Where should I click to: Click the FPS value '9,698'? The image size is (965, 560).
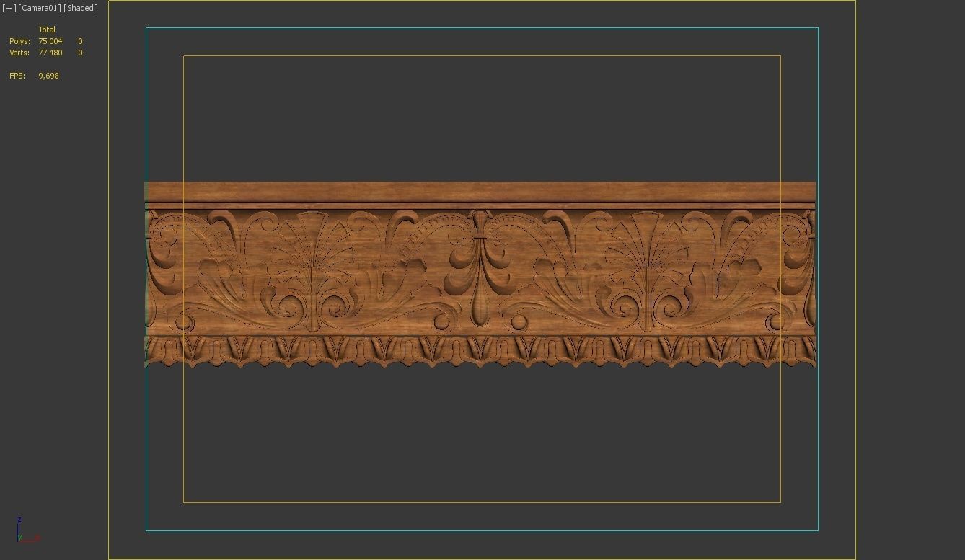pyautogui.click(x=48, y=76)
